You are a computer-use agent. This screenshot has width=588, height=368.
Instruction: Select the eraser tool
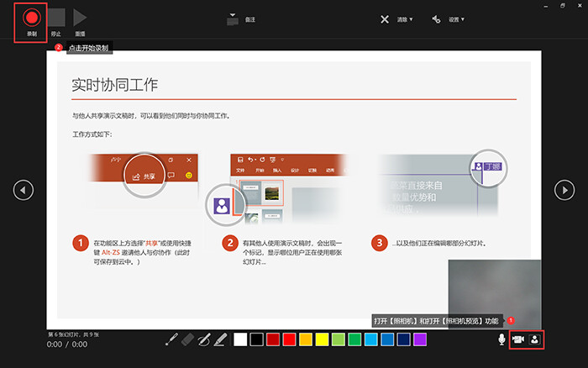point(188,339)
